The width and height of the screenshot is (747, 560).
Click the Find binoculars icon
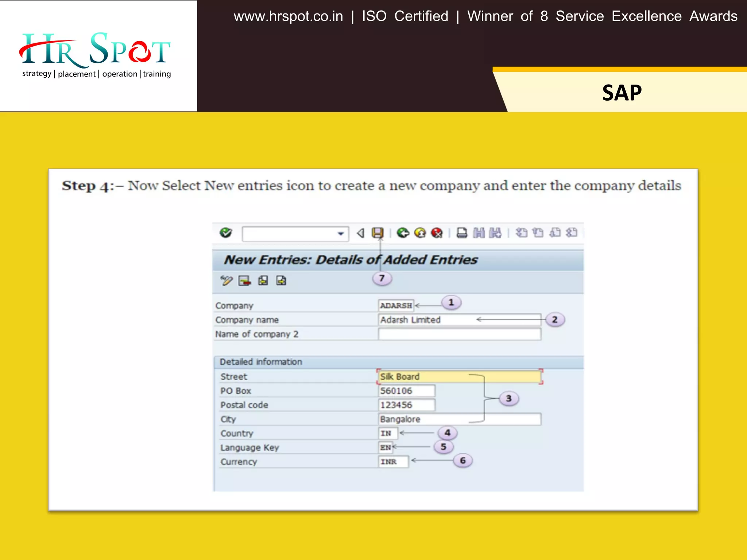click(x=479, y=233)
